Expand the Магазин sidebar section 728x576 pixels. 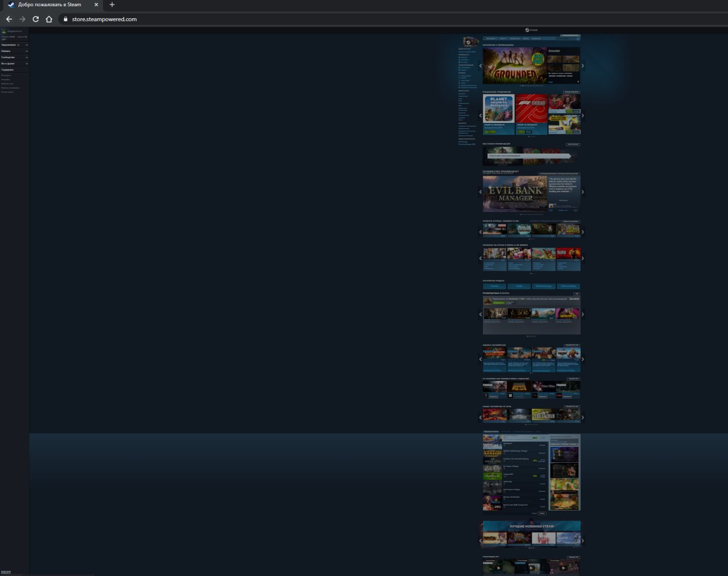click(14, 51)
